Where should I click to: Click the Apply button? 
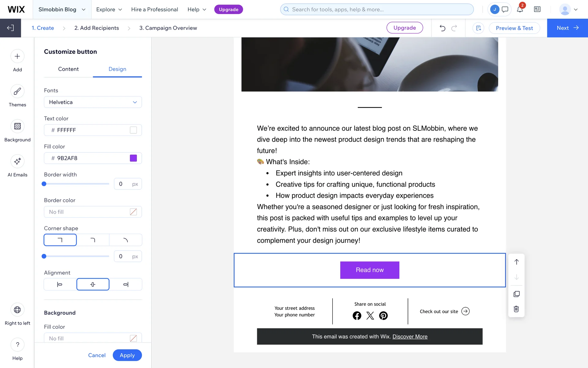127,355
